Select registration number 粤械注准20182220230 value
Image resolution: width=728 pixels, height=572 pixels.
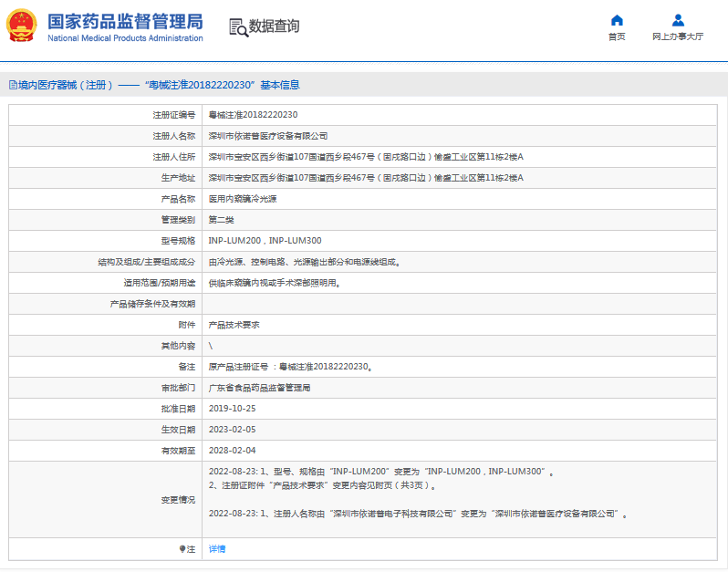[253, 115]
